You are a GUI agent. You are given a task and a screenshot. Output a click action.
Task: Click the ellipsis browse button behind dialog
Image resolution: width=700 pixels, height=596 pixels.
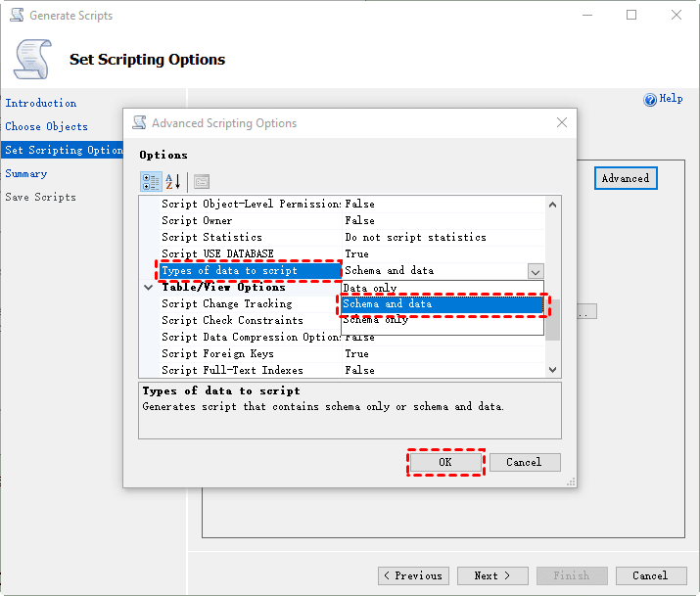pyautogui.click(x=587, y=311)
